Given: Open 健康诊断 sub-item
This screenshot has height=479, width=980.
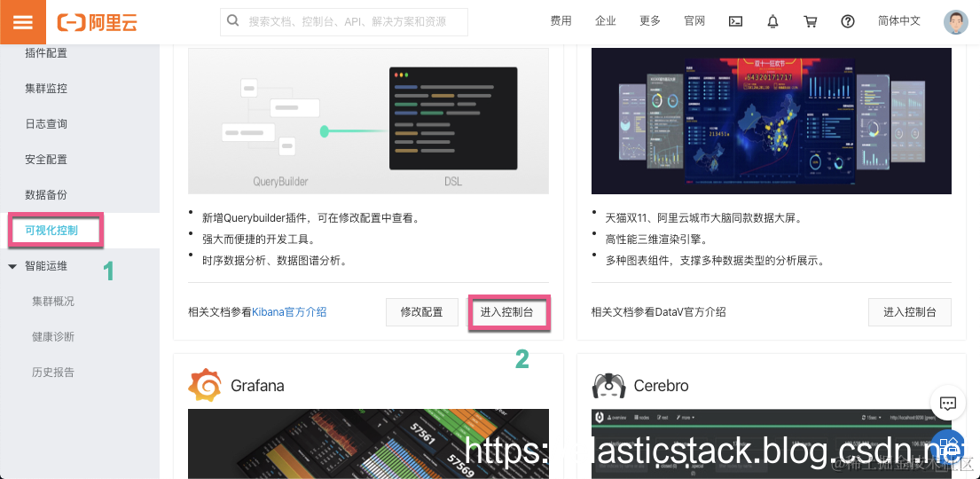Looking at the screenshot, I should [53, 336].
